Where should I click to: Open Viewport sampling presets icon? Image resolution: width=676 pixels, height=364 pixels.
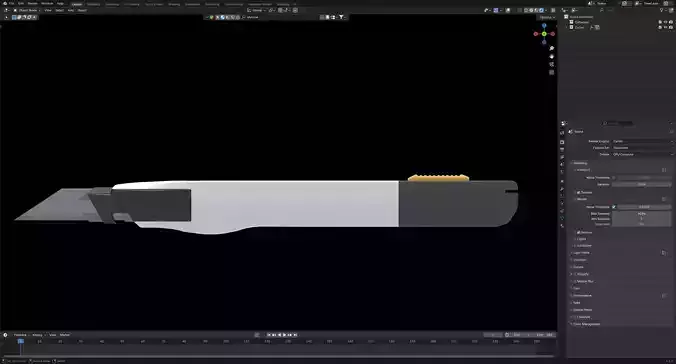pyautogui.click(x=664, y=170)
